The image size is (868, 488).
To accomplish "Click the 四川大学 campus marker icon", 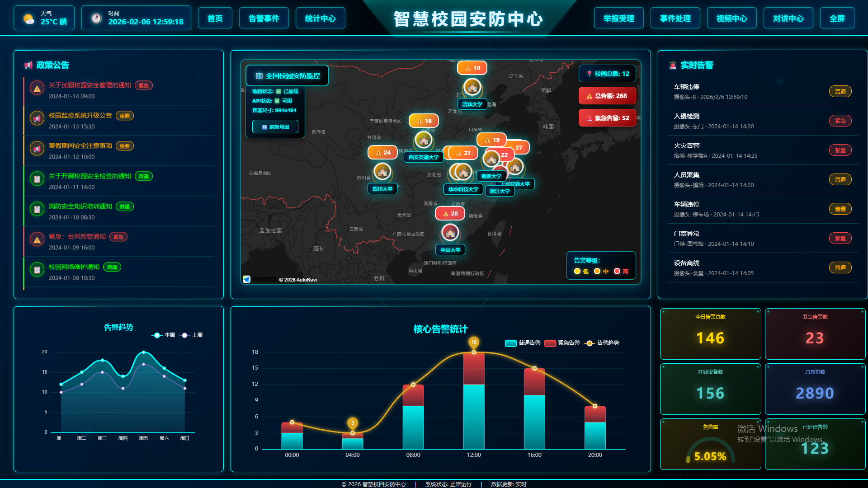I will pyautogui.click(x=382, y=172).
